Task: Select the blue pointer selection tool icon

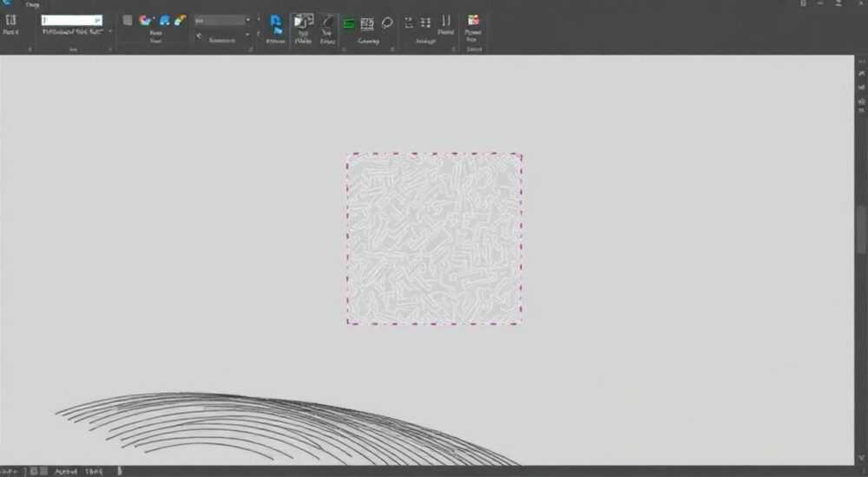Action: pyautogui.click(x=276, y=24)
